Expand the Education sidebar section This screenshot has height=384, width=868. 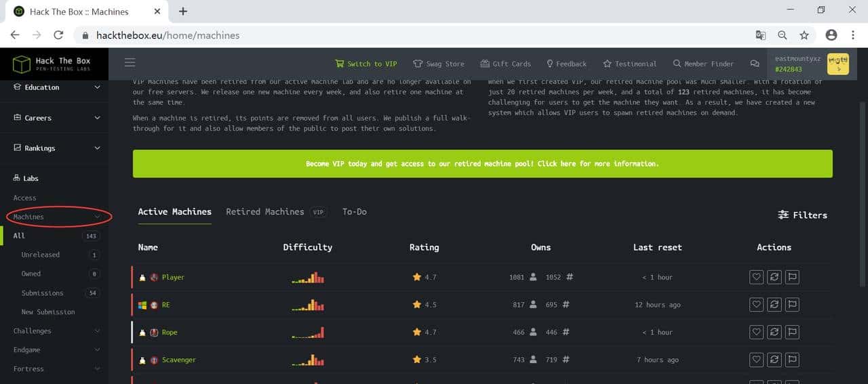click(x=54, y=87)
